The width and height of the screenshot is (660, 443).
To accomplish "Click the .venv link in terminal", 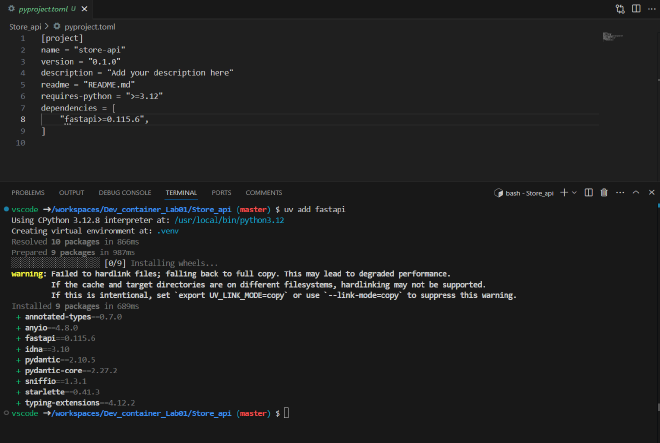I will [168, 231].
